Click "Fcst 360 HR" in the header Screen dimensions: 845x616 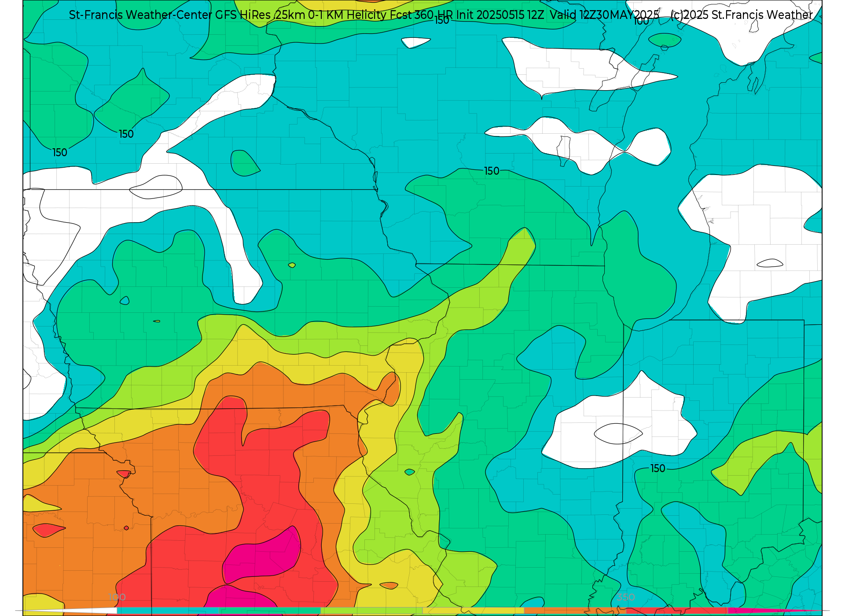click(422, 15)
